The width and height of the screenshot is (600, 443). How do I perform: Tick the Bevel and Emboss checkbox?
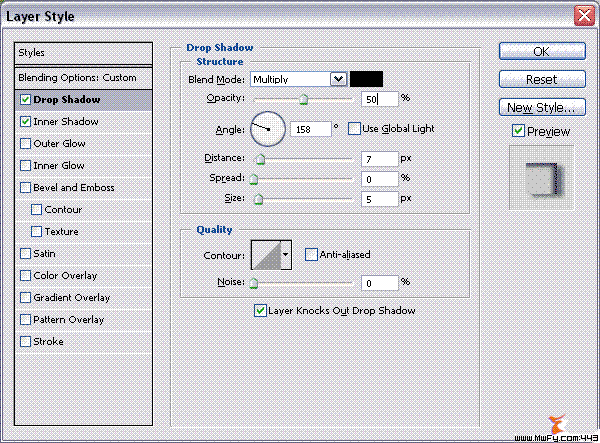pyautogui.click(x=25, y=187)
